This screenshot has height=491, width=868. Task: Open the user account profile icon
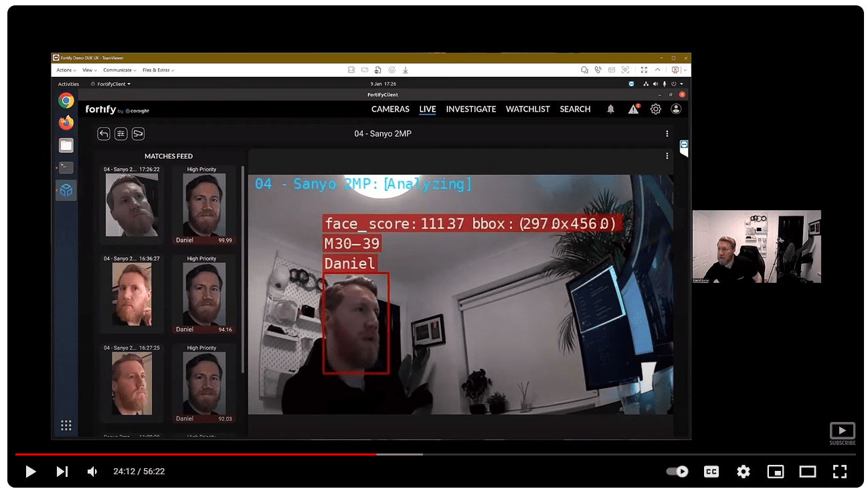click(x=676, y=109)
